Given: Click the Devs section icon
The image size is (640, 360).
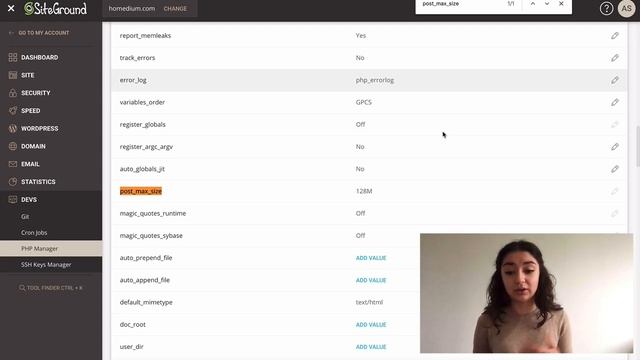Looking at the screenshot, I should click(13, 200).
